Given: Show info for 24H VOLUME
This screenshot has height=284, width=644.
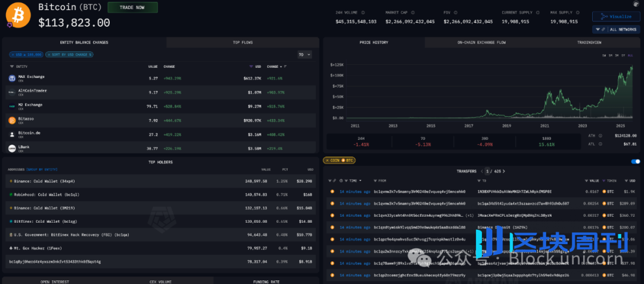Looking at the screenshot, I should [x=363, y=13].
